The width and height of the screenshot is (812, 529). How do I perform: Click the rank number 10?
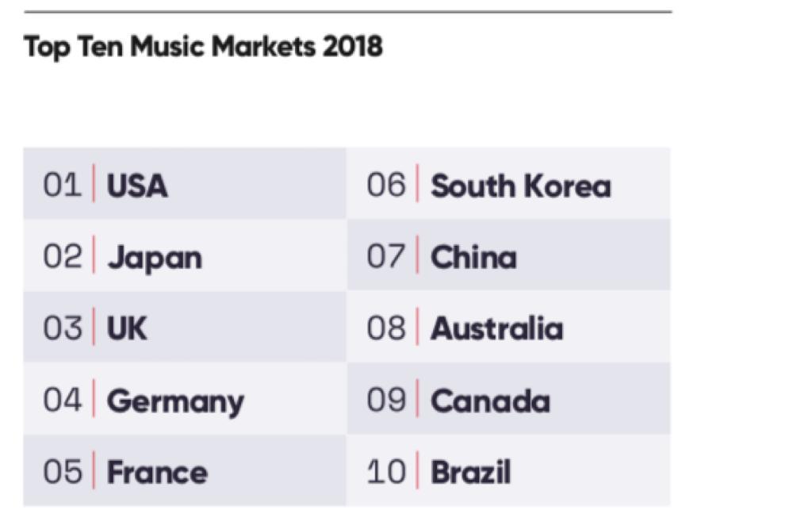coord(386,471)
